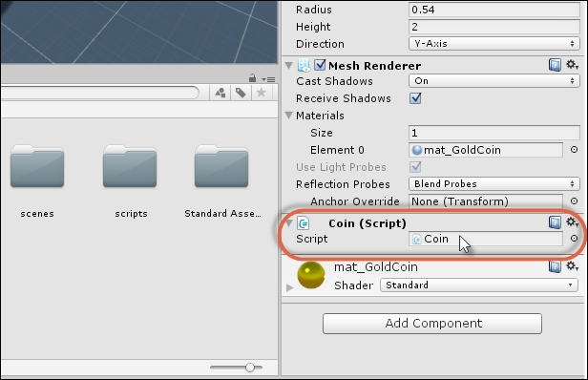Toggle the Receive Shadows checkbox
The image size is (588, 380).
point(415,98)
